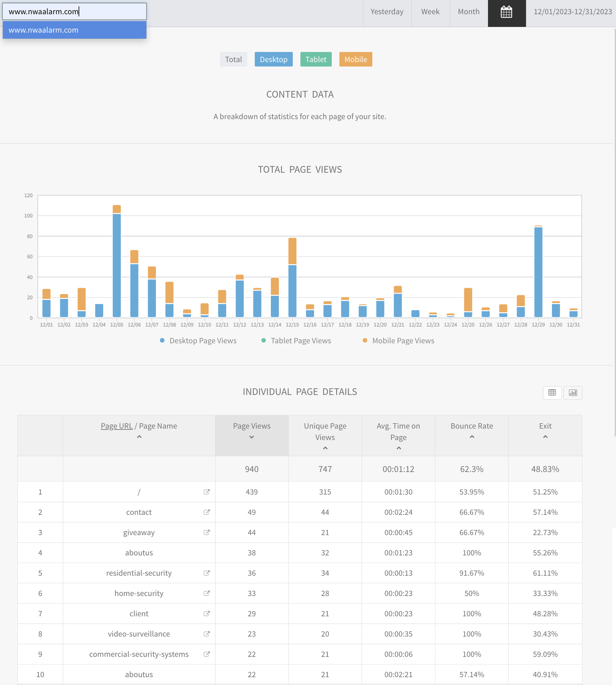Open external link for residential-security page
The height and width of the screenshot is (685, 616).
(x=207, y=573)
